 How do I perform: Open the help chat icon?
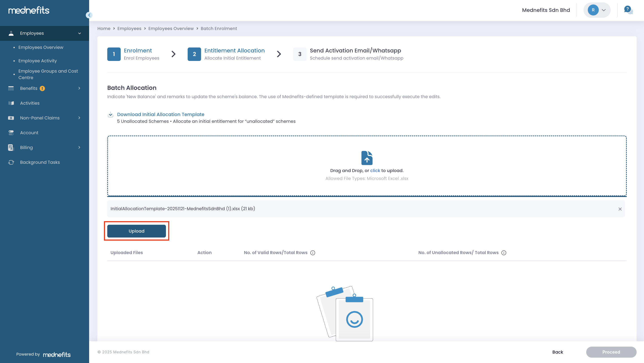pos(628,10)
